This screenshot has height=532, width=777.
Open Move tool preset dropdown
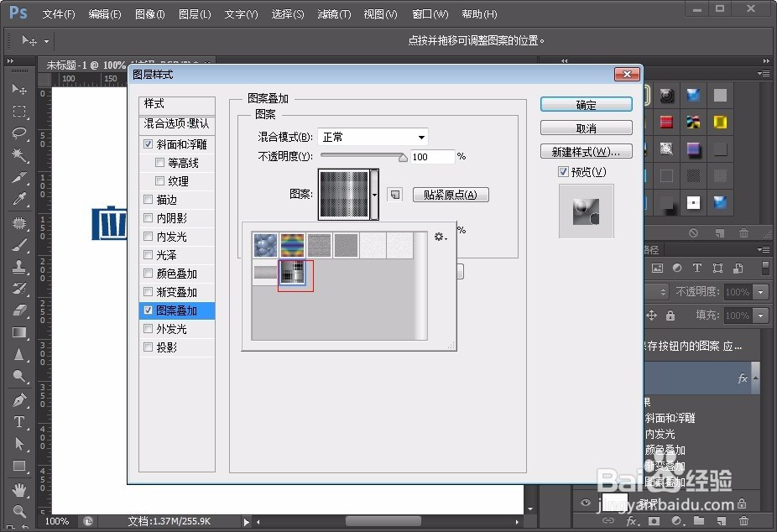[x=46, y=41]
